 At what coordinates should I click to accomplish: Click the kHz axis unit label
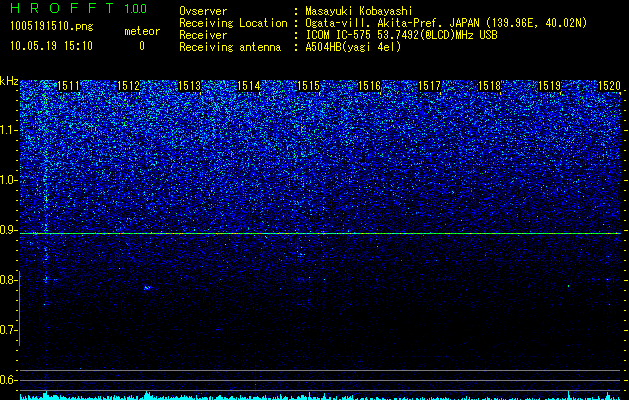9,81
